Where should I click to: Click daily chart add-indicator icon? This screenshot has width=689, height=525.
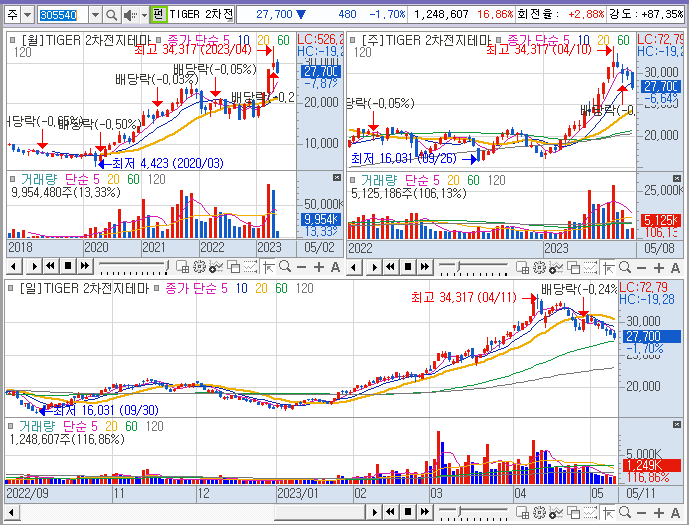coord(556,512)
